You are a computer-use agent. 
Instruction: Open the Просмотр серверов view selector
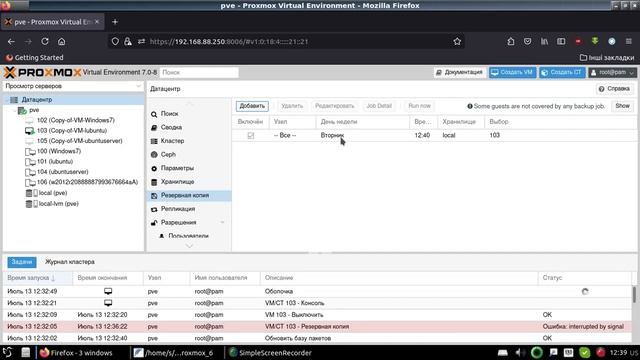73,86
